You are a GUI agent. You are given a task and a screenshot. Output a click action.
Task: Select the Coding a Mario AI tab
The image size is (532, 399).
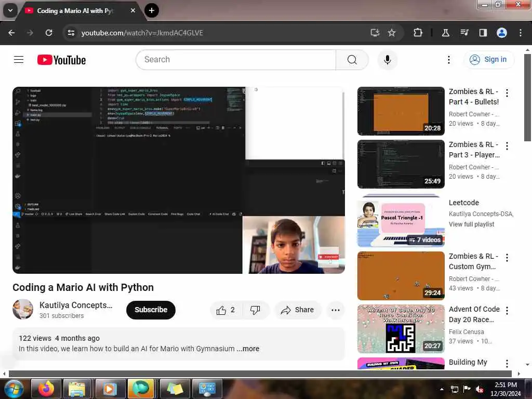coord(75,11)
